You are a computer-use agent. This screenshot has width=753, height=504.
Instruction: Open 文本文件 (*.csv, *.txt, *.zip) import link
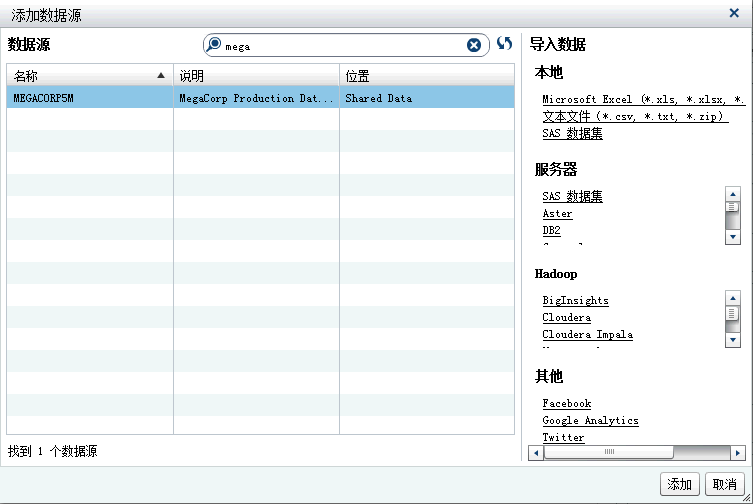pos(635,116)
